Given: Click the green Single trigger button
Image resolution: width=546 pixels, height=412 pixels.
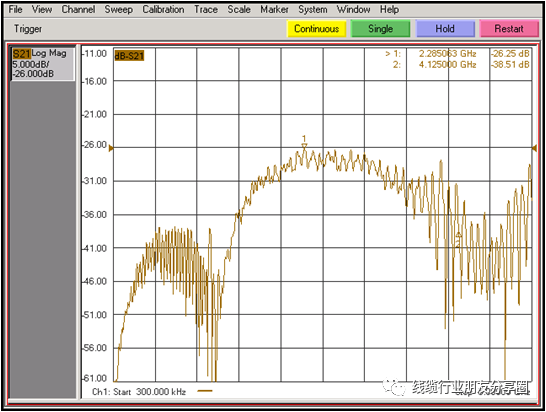Looking at the screenshot, I should [x=381, y=29].
